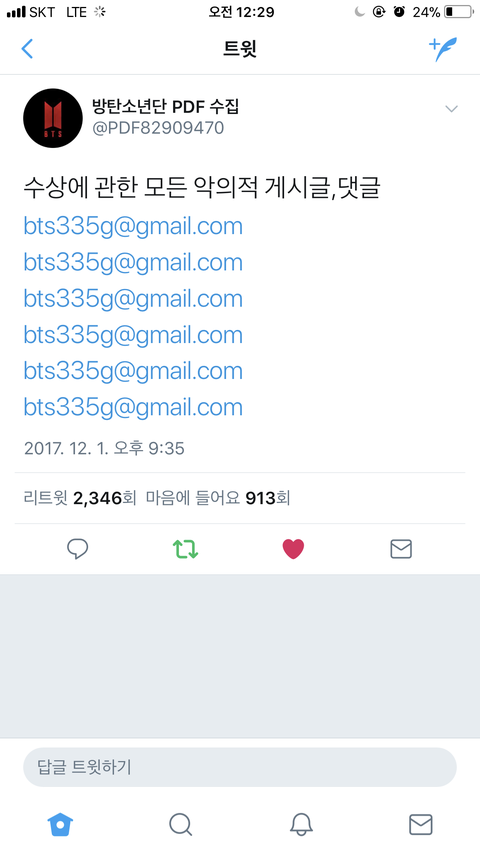
Task: Tap the back arrow in header
Action: point(27,49)
